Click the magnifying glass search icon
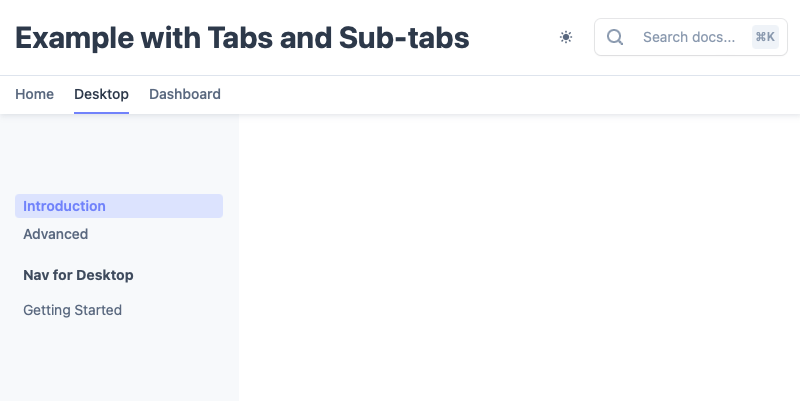This screenshot has width=800, height=401. (x=616, y=37)
